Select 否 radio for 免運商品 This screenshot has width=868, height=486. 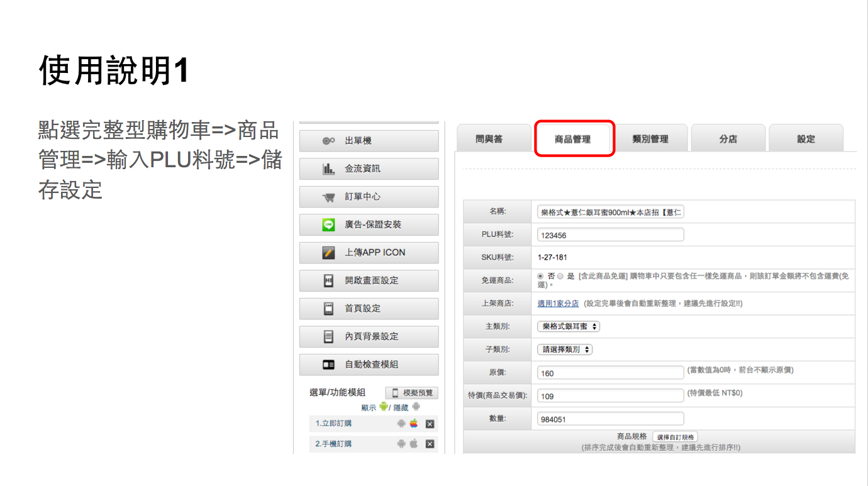tap(540, 276)
